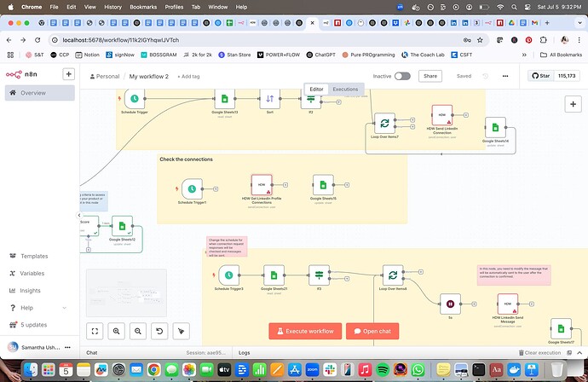This screenshot has width=588, height=382.
Task: Open Templates in the sidebar
Action: click(40, 256)
